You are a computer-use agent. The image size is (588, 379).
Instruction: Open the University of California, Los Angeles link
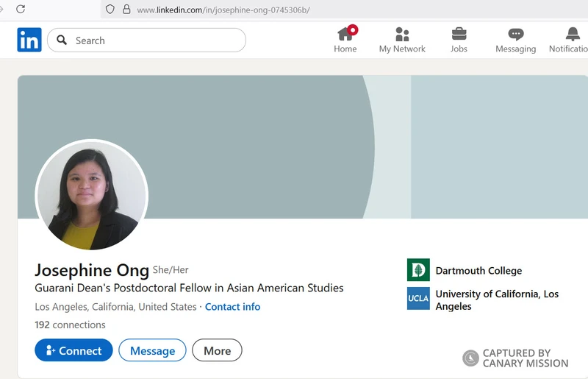(496, 300)
